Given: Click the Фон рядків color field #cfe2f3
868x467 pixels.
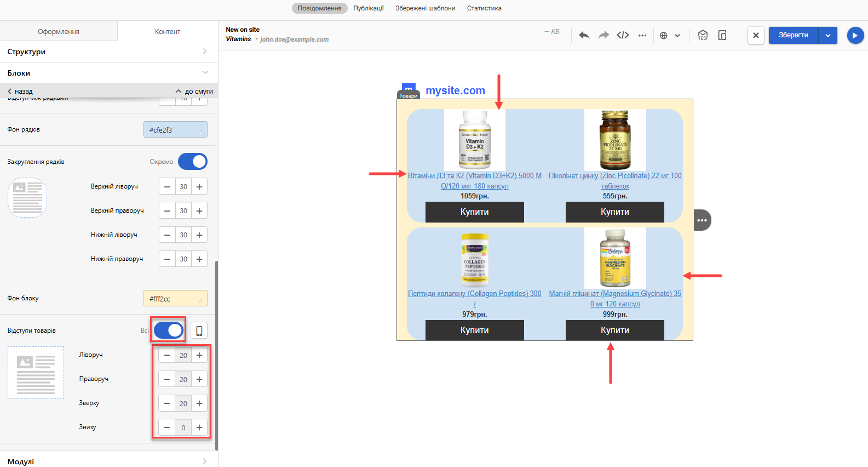Looking at the screenshot, I should coord(175,129).
